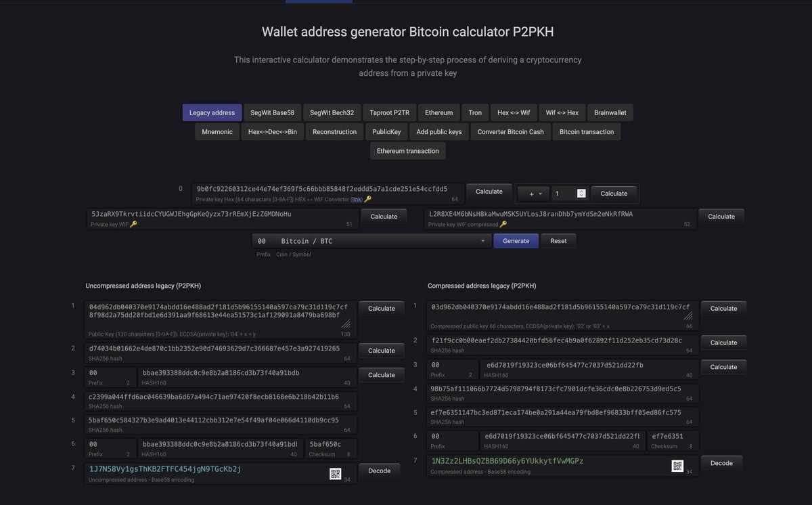Open the Reconstruction tab
Viewport: 812px width, 505px height.
[334, 132]
